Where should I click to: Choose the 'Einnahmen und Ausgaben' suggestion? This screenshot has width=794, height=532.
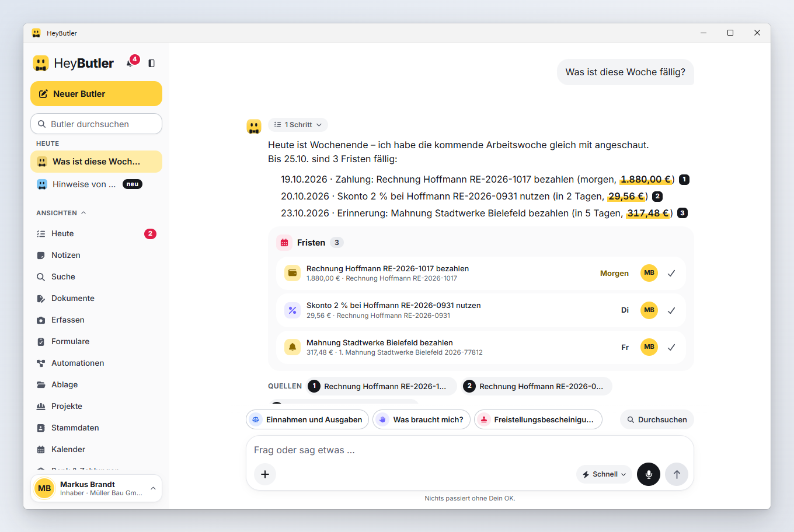point(308,419)
